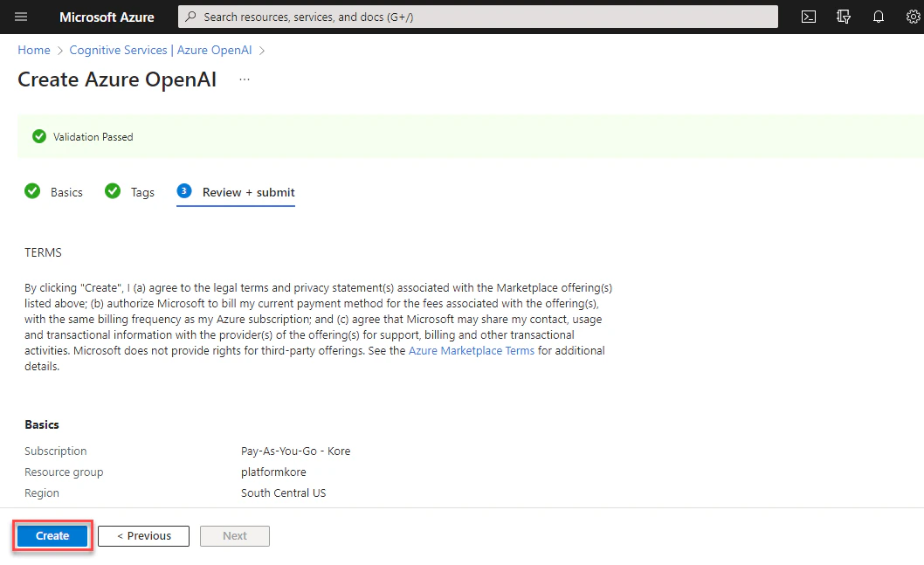
Task: Select the 'Pay-As-You-Go - Kore' subscription value
Action: [x=296, y=451]
